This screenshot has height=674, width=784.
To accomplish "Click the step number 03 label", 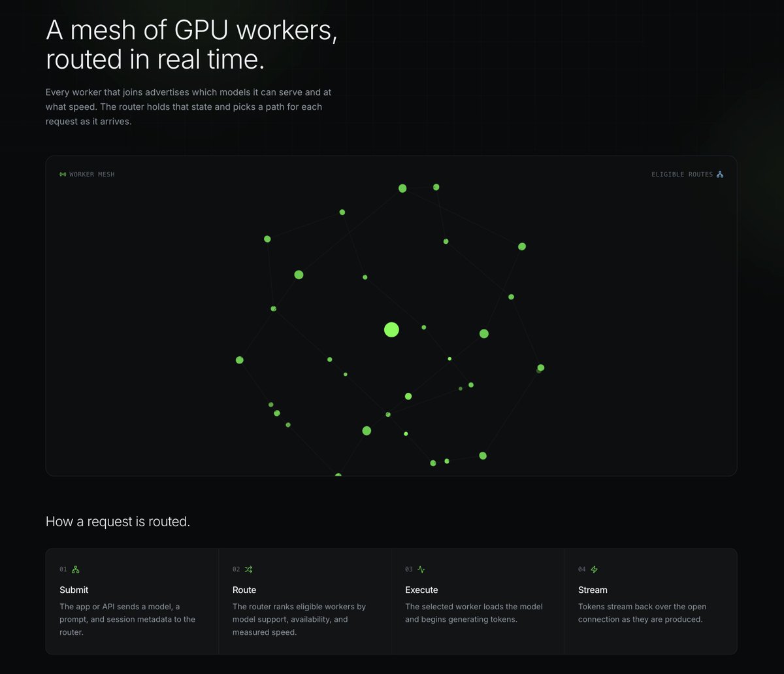I will click(x=409, y=569).
